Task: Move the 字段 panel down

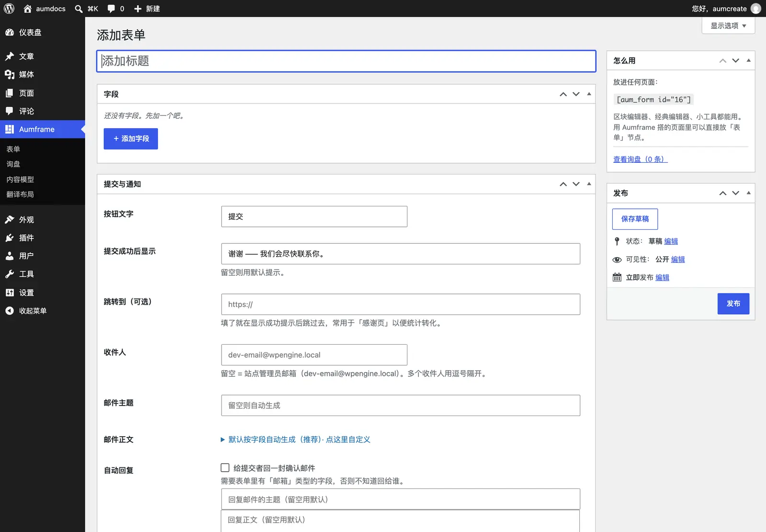Action: click(576, 94)
